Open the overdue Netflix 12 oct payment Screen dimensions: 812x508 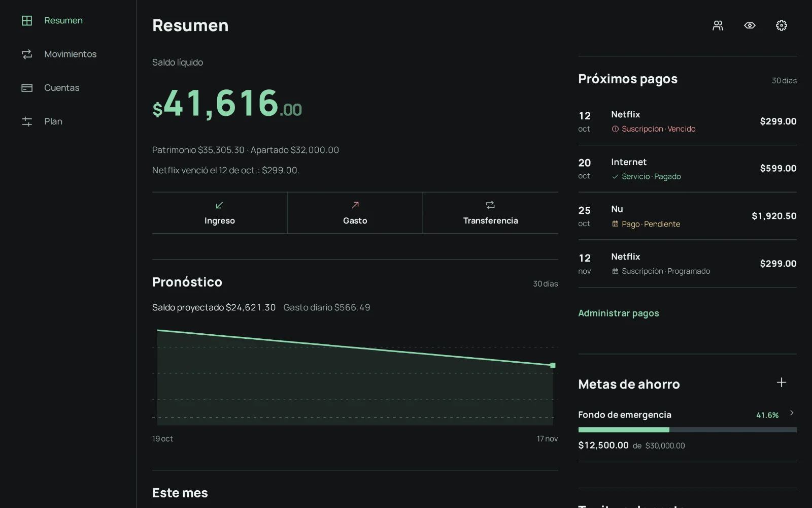[687, 121]
